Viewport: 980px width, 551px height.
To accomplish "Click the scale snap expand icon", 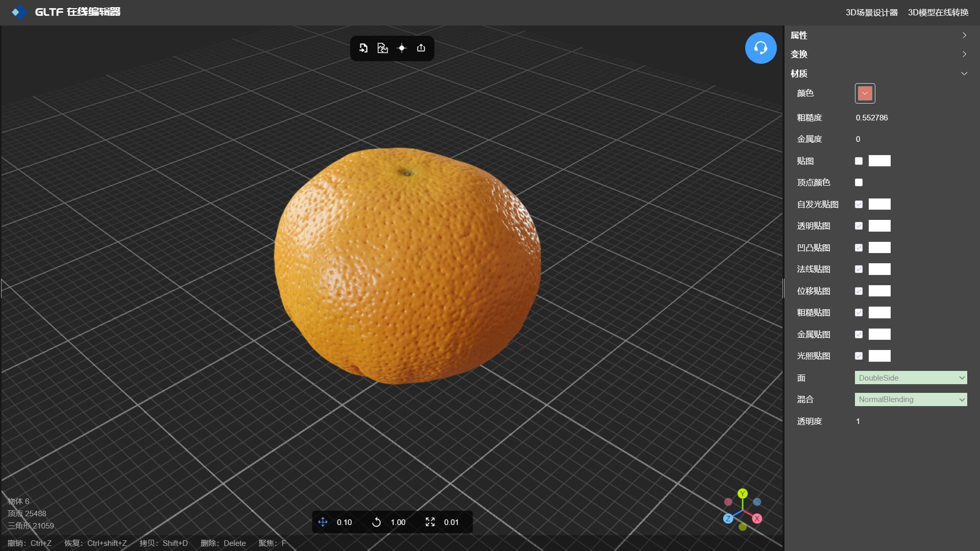I will (430, 522).
